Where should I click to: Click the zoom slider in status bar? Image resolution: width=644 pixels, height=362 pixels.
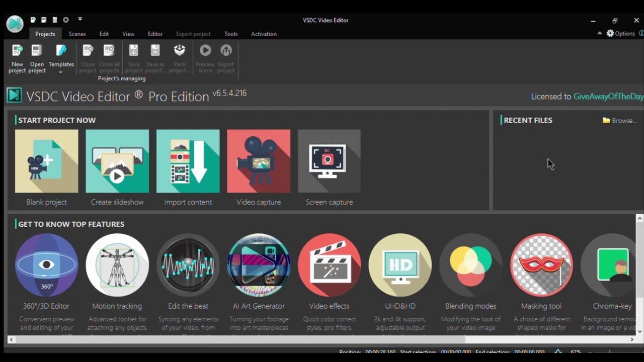click(x=610, y=352)
